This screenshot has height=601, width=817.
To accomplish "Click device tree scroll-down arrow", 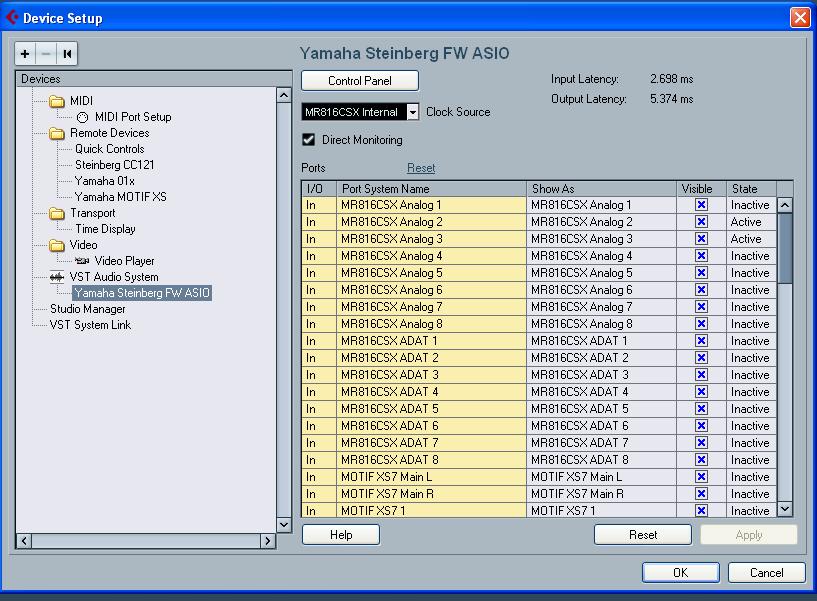I will tap(283, 525).
